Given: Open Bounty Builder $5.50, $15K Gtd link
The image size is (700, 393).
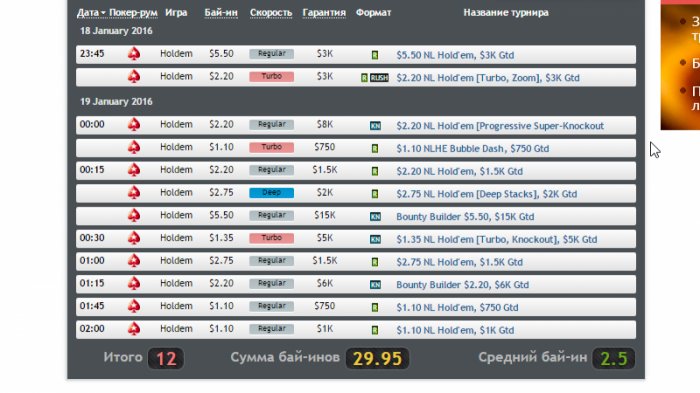Looking at the screenshot, I should point(465,217).
